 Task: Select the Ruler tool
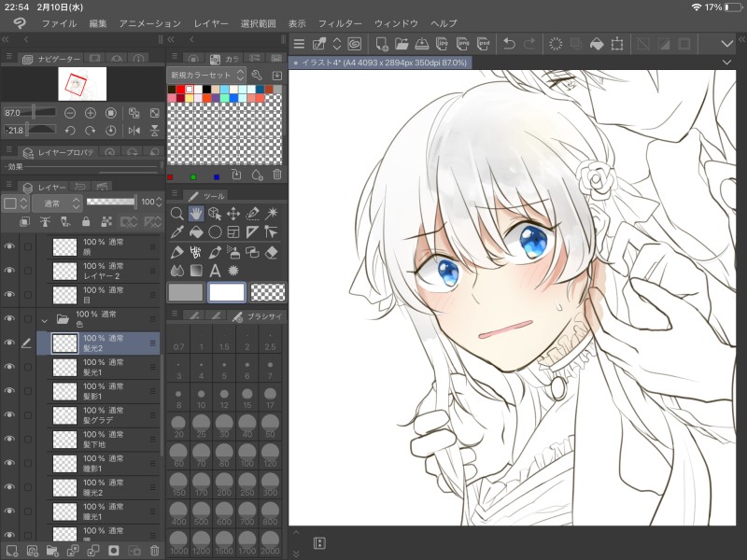252,231
